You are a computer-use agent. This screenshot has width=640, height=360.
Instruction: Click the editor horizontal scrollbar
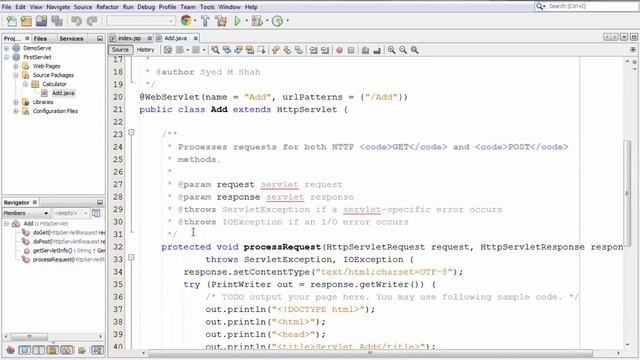pyautogui.click(x=369, y=353)
